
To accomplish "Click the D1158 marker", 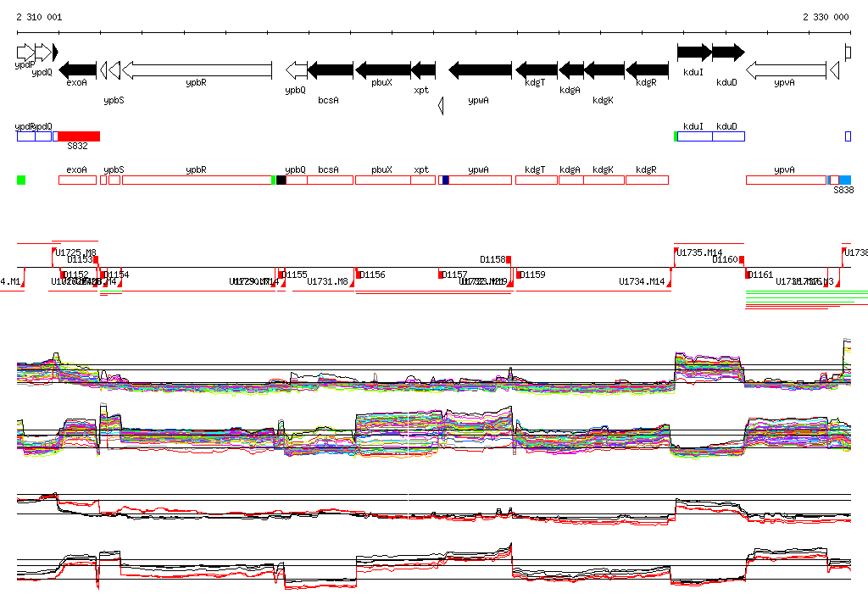I will pos(509,259).
